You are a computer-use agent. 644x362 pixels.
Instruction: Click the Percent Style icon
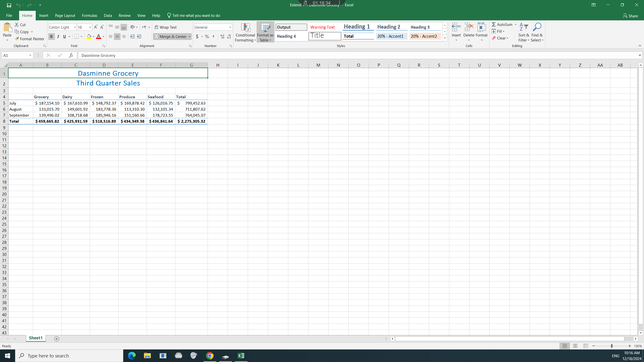pos(207,37)
